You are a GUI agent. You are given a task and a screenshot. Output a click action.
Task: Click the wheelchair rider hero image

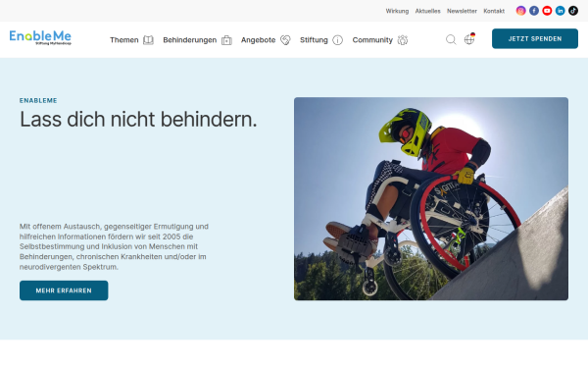pos(431,198)
